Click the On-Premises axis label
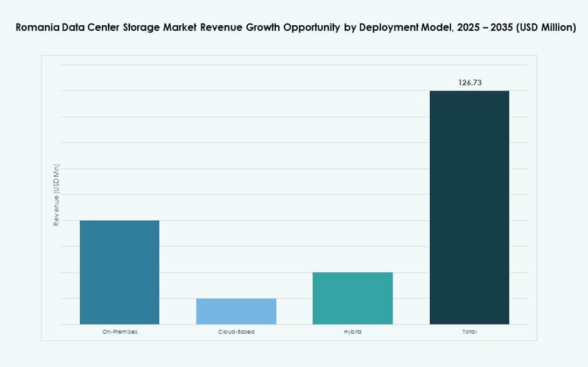 click(119, 332)
